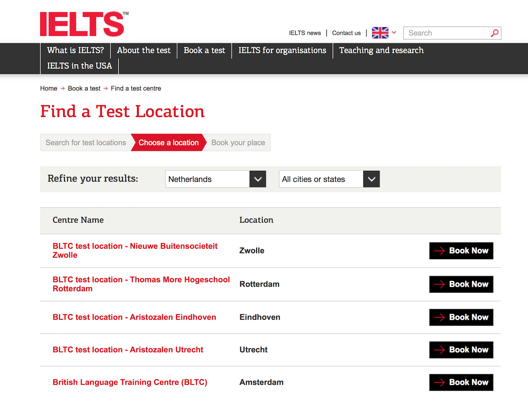The image size is (528, 420).
Task: Open BLTC Nieuwe Buitensocieteit Zwolle centre link
Action: (x=135, y=250)
